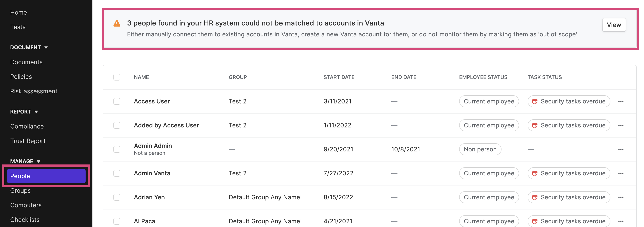Click the 3/11/2021 start date cell
Screen dimensions: 644x227
tap(337, 101)
